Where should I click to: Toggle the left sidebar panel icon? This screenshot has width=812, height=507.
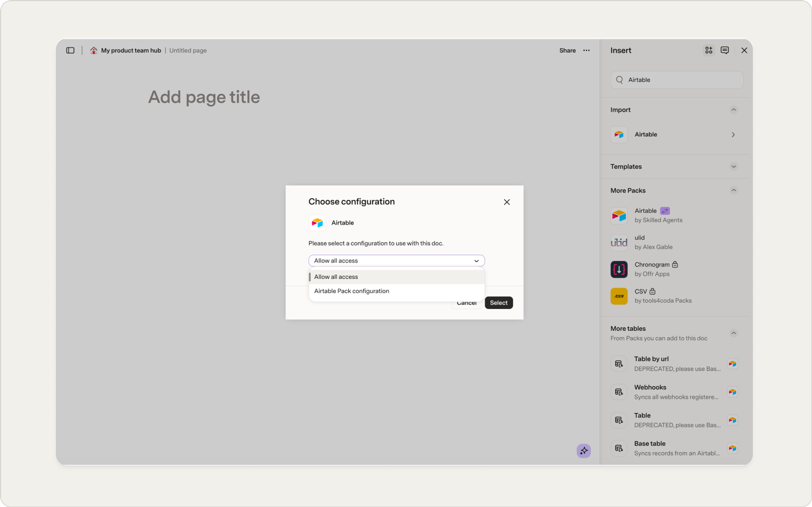click(x=70, y=50)
